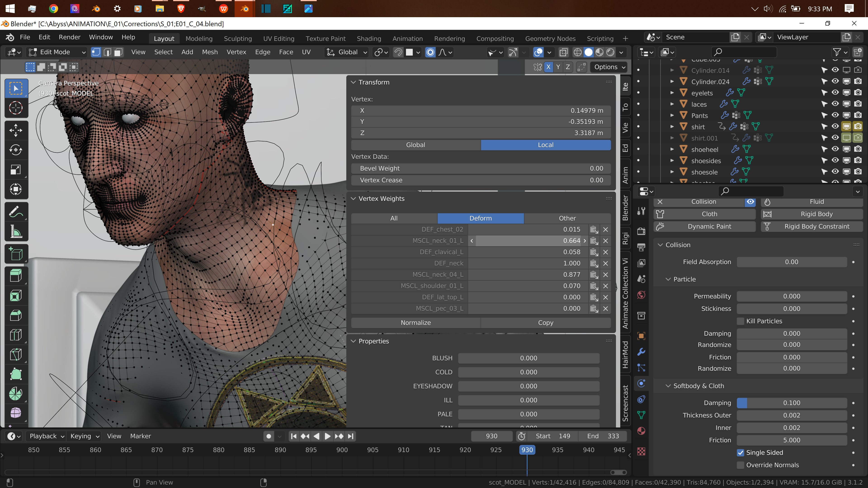Toggle proportional editing
868x488 pixels.
tap(430, 52)
